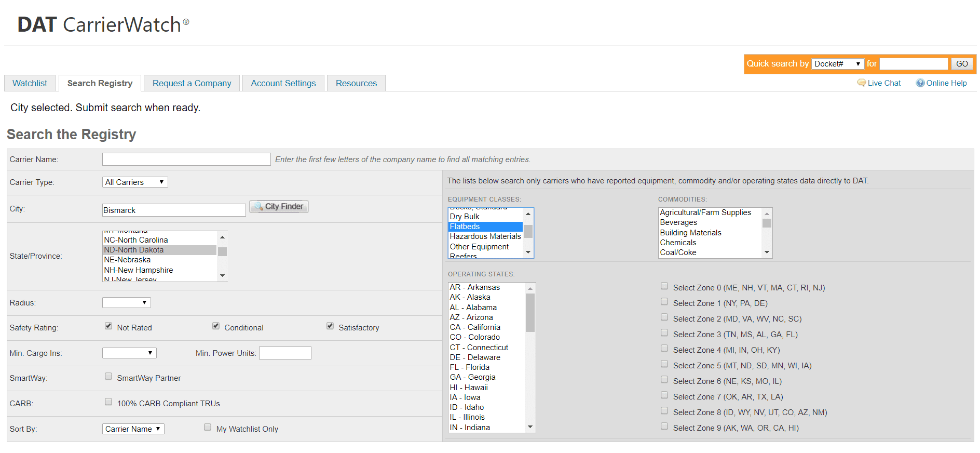
Task: Select Hazardous Materials equipment class
Action: tap(485, 236)
